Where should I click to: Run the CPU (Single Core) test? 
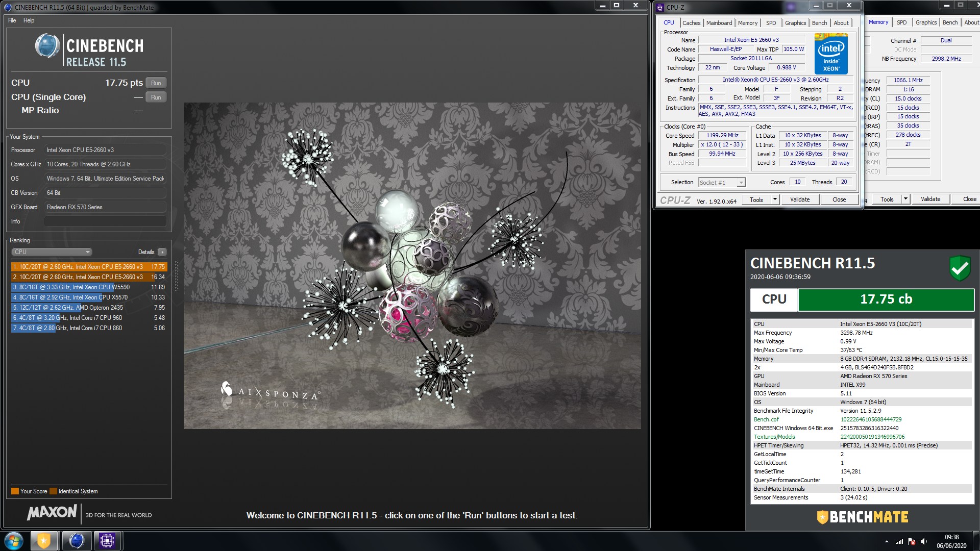click(156, 97)
